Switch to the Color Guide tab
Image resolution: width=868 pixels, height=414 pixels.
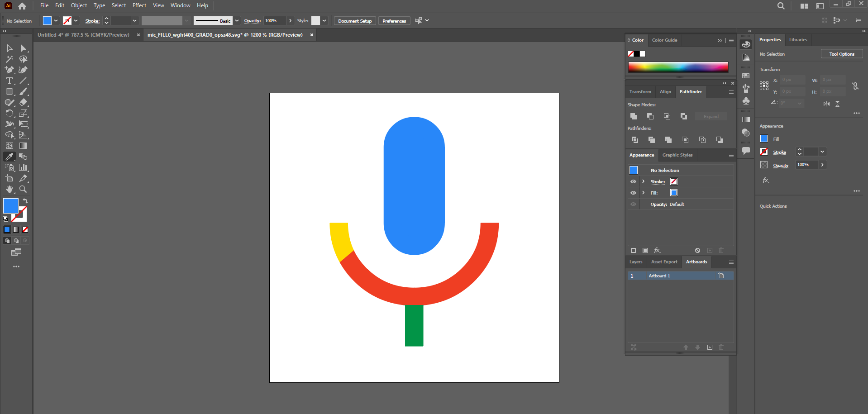[664, 40]
